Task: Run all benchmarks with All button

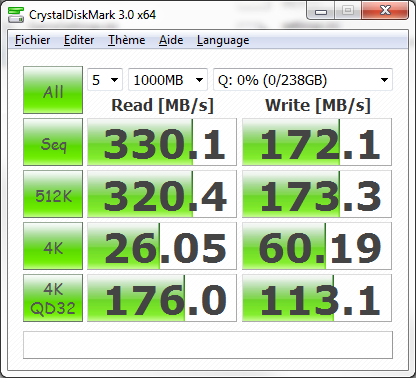Action: coord(53,90)
